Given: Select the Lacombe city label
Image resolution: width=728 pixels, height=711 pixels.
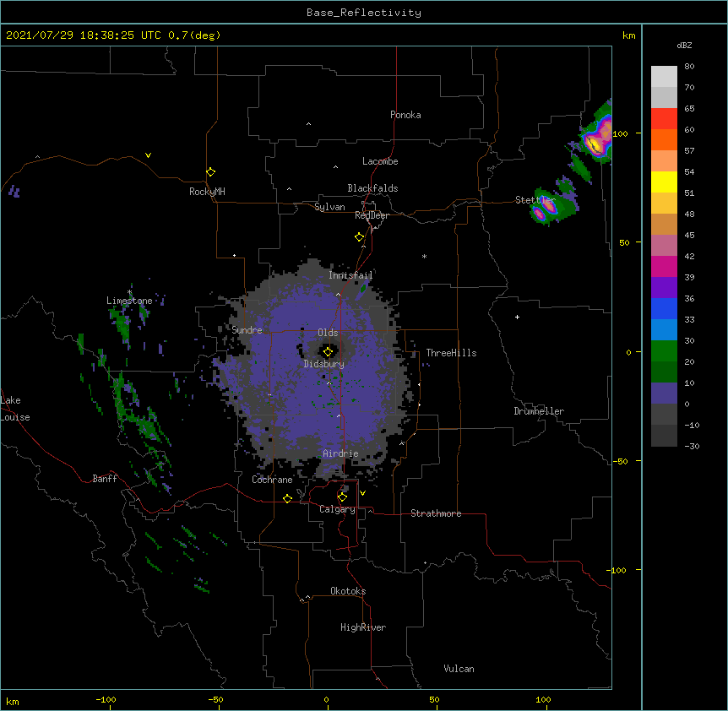Looking at the screenshot, I should tap(380, 161).
